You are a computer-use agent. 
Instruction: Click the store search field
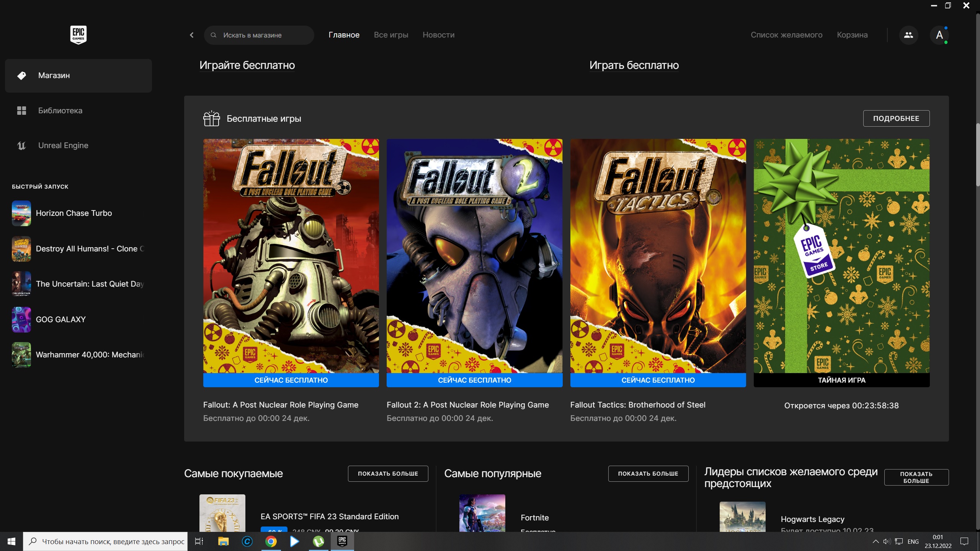(259, 35)
